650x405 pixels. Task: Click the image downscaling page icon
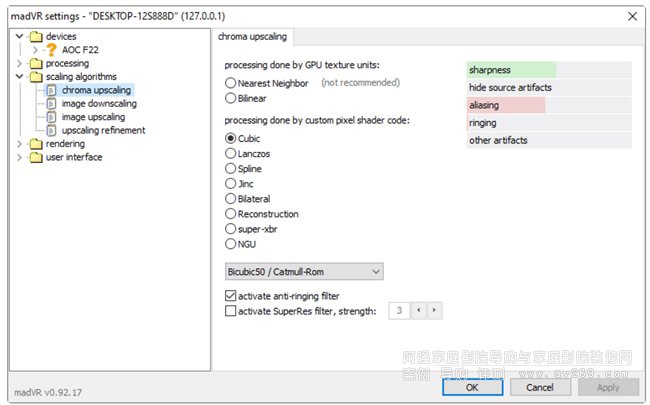[x=52, y=103]
